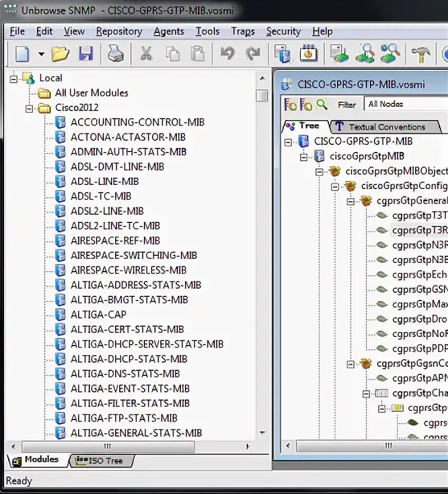Collapse the Cisco2012 folder

(29, 109)
